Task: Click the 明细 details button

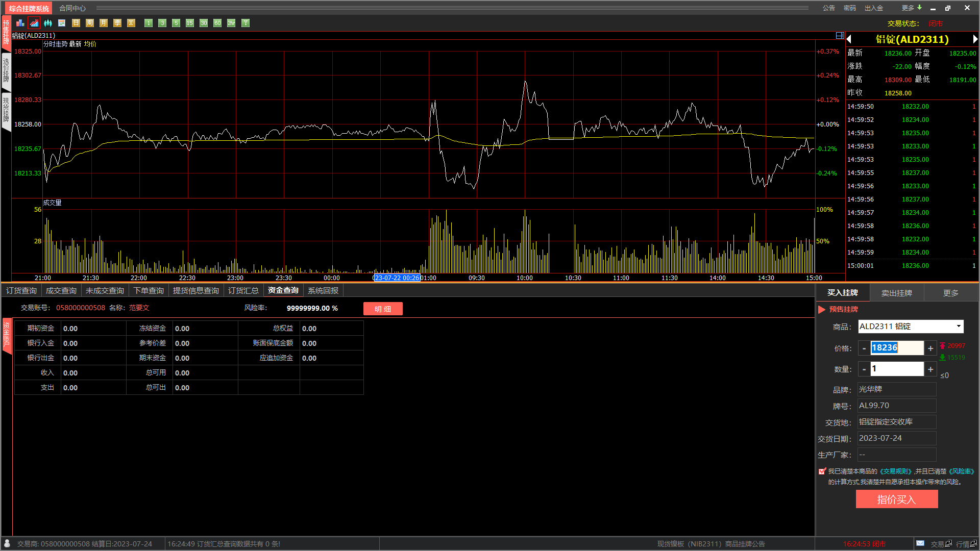Action: click(383, 309)
